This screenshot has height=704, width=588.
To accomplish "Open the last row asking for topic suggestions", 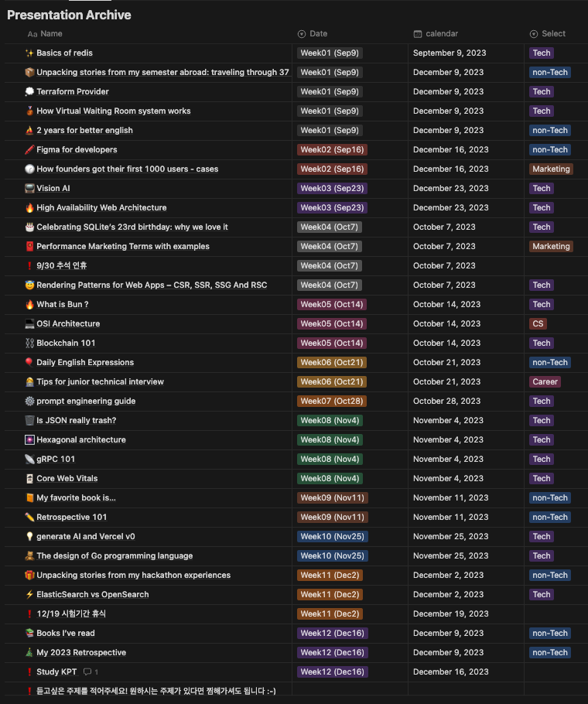I will 156,691.
